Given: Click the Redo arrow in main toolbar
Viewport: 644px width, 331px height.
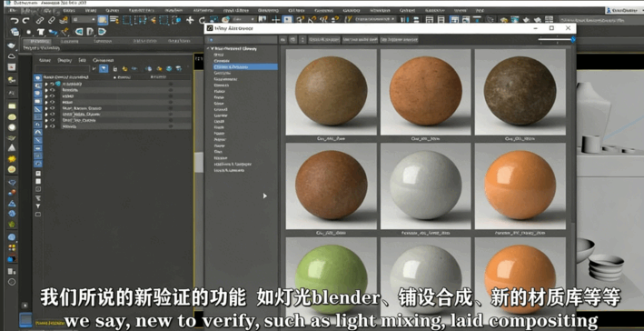Looking at the screenshot, I should [25, 20].
